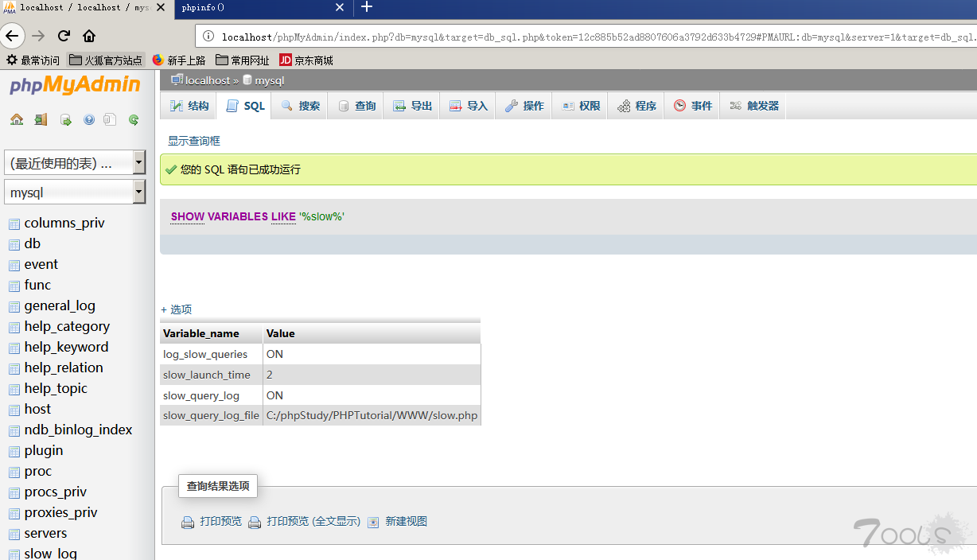Click mysql breadcrumb link

click(x=270, y=80)
